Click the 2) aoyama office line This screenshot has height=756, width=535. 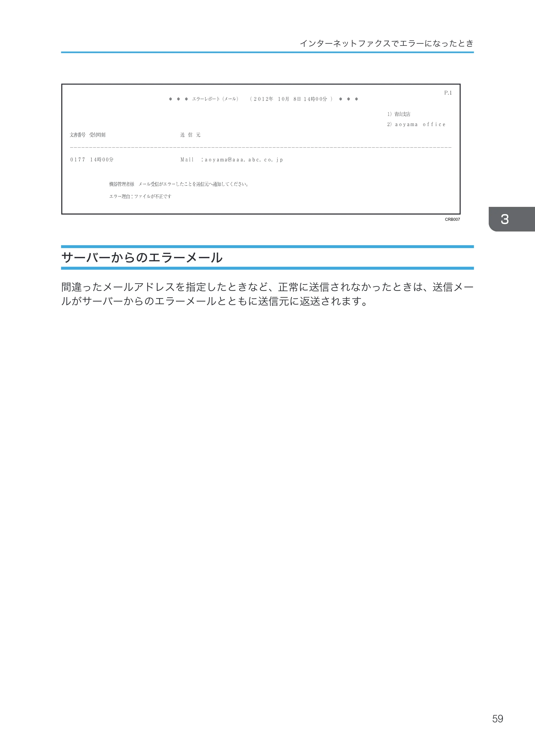(x=416, y=124)
